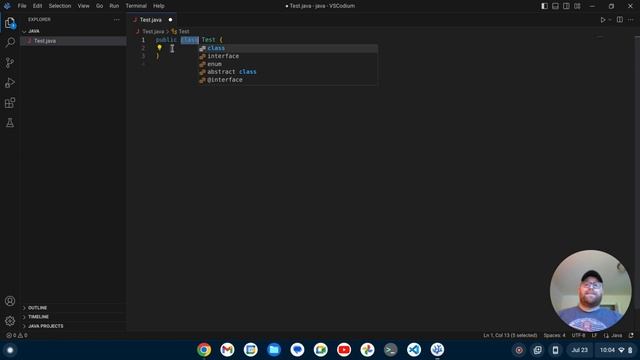Screen dimensions: 640x360
Task: Stop screen recording from the shelf
Action: tap(519, 350)
